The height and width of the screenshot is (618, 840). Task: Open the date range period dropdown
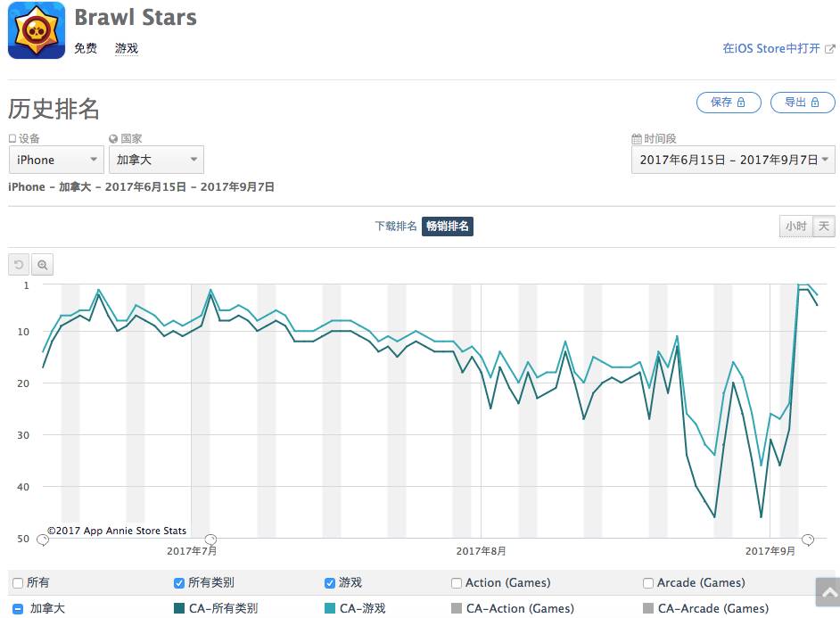[x=733, y=160]
